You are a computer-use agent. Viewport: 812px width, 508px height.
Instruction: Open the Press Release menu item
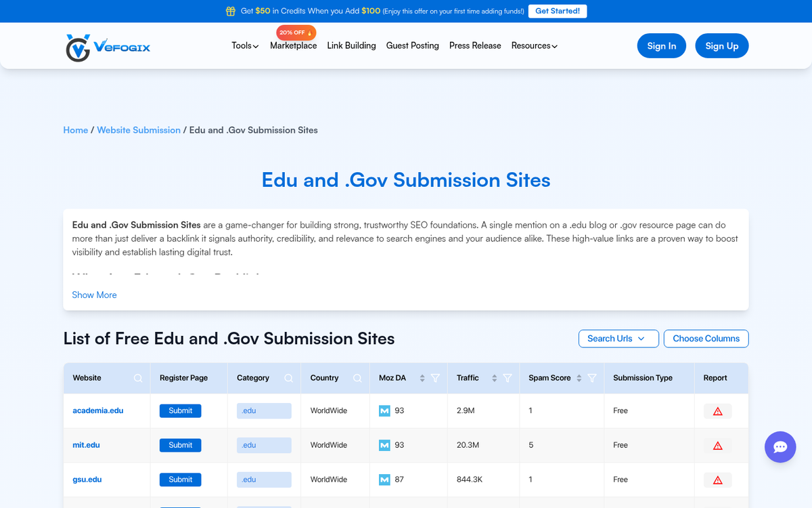pos(475,45)
